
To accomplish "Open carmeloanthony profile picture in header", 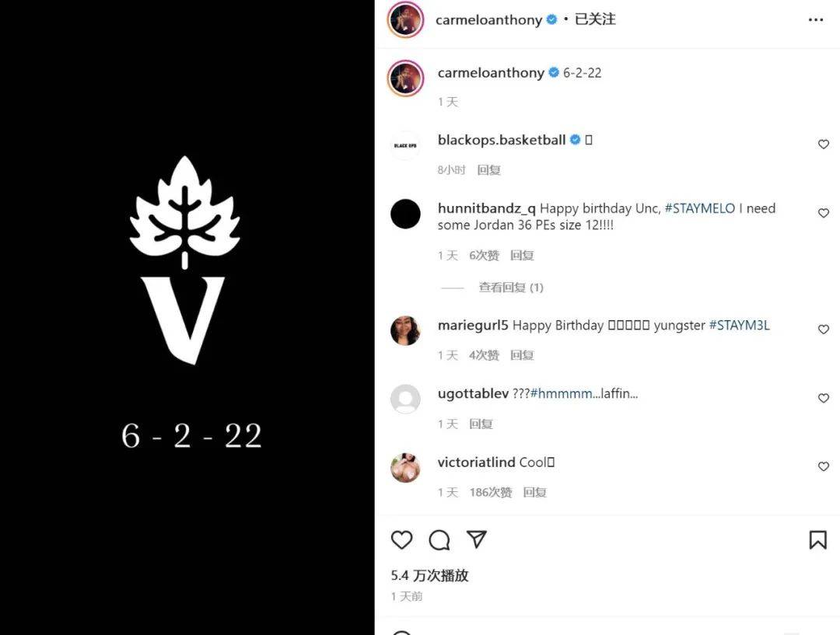I will click(405, 19).
